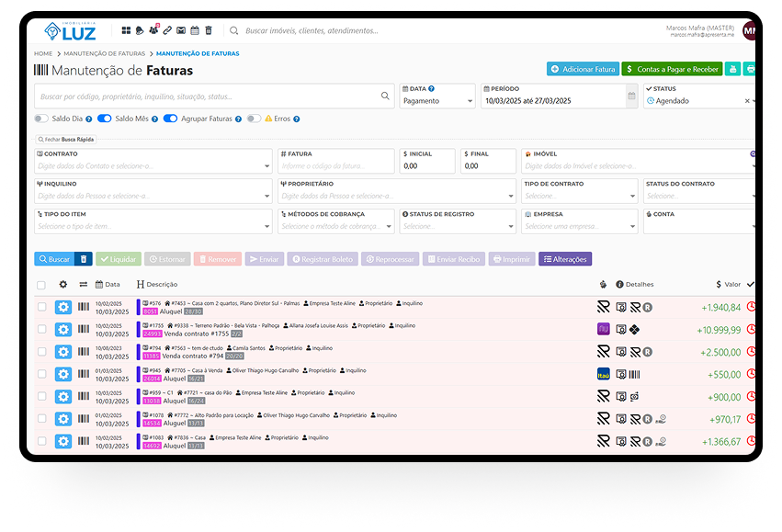Clear the Agendado status with the x

[x=747, y=101]
